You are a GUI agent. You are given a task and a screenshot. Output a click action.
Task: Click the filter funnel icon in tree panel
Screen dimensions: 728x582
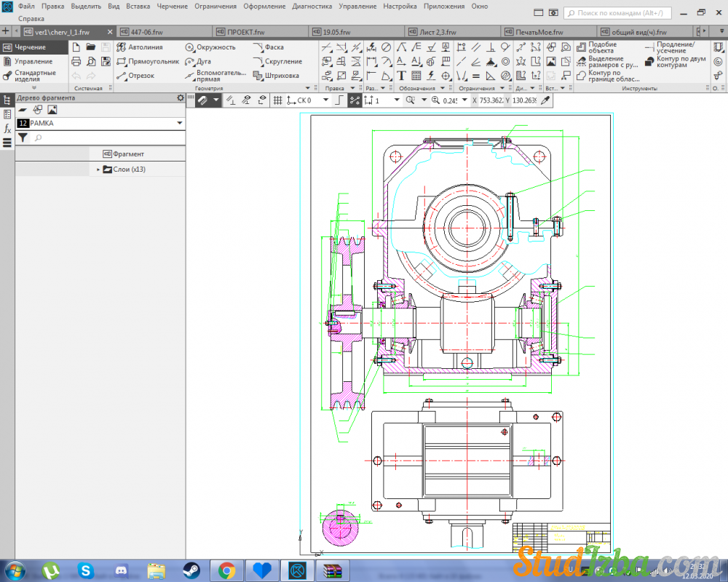pyautogui.click(x=23, y=137)
